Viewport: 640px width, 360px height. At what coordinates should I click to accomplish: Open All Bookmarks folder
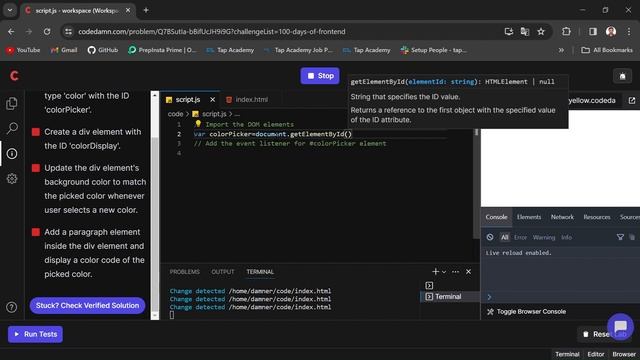click(607, 50)
